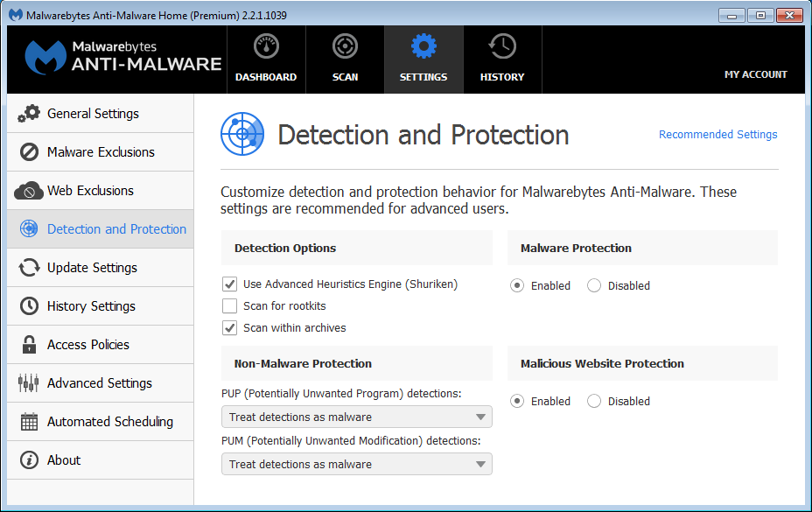Click the General Settings gears icon
The height and width of the screenshot is (512, 812).
(29, 114)
